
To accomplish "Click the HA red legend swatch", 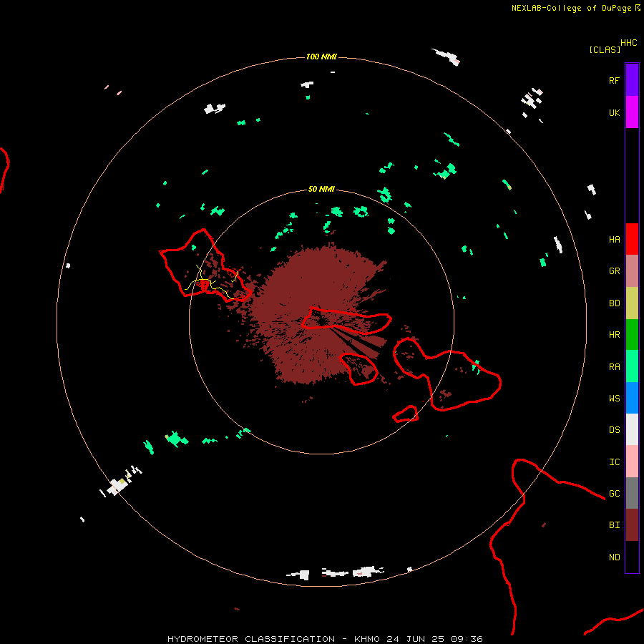I will click(x=632, y=239).
